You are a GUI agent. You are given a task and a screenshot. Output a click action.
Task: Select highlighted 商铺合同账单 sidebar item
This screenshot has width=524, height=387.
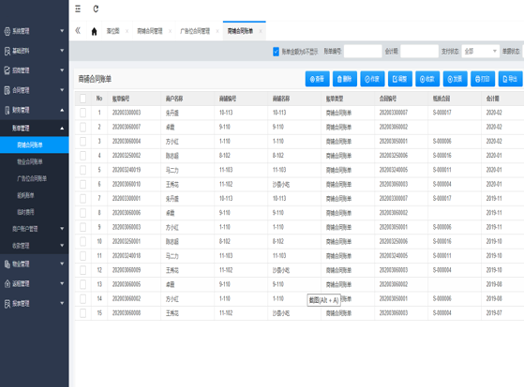click(x=34, y=145)
